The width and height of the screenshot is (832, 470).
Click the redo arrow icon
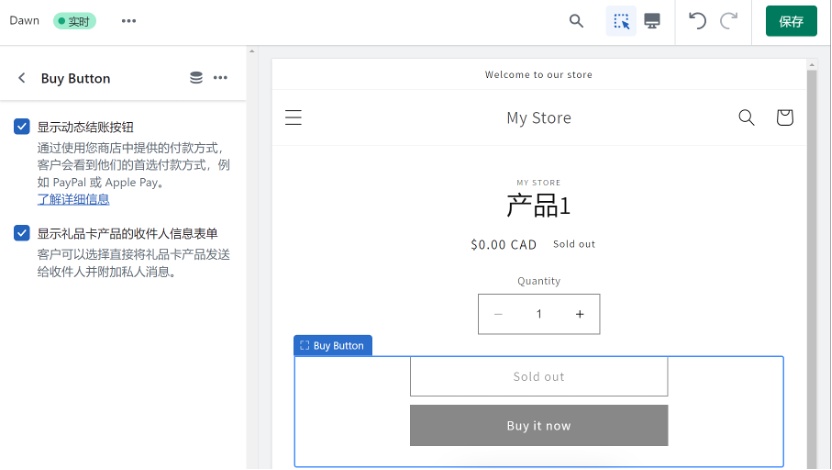[x=729, y=21]
